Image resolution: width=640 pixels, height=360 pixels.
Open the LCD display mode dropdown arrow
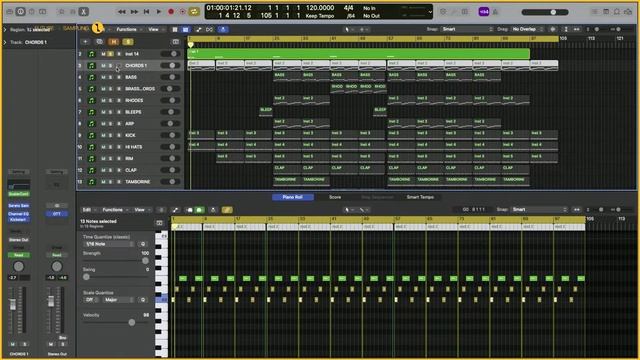(x=429, y=12)
